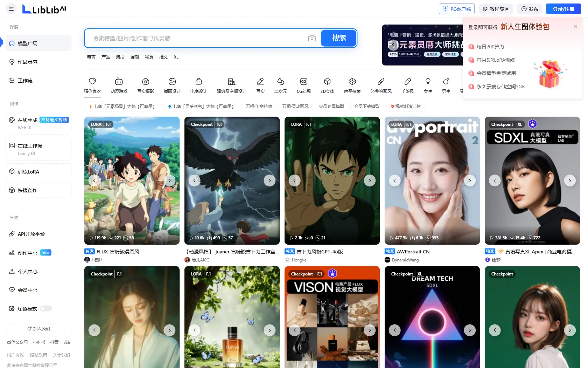Open 训练LoRA in sidebar
The image size is (588, 368).
[38, 171]
